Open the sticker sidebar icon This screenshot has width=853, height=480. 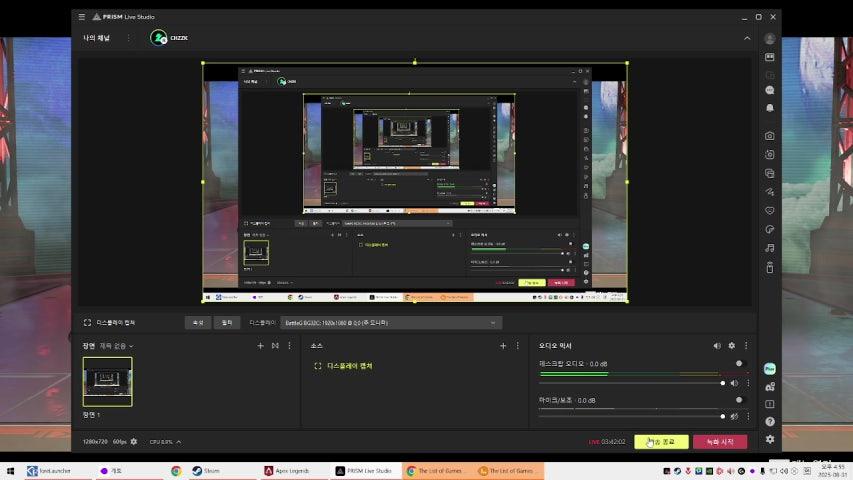pyautogui.click(x=770, y=229)
